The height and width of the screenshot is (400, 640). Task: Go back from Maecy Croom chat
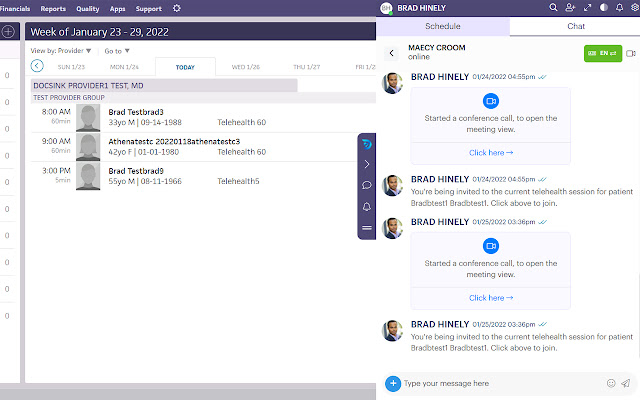coord(391,53)
